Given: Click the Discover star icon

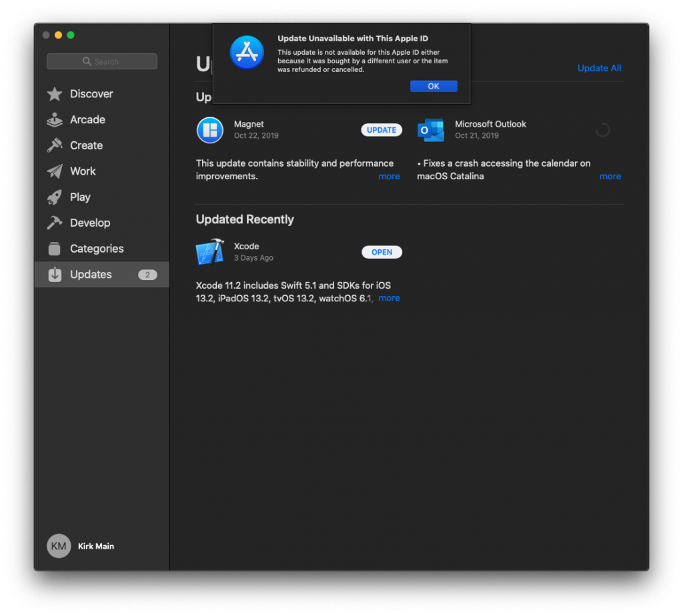Looking at the screenshot, I should click(55, 94).
